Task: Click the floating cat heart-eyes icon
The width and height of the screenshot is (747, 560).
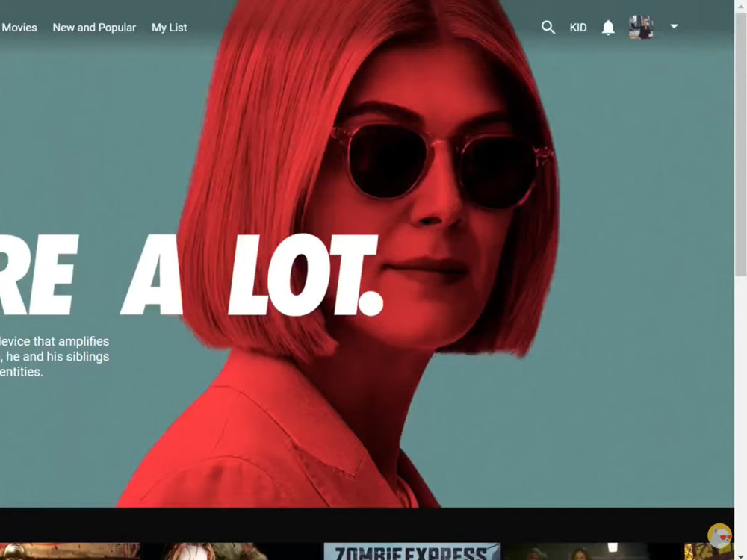Action: coord(719,535)
